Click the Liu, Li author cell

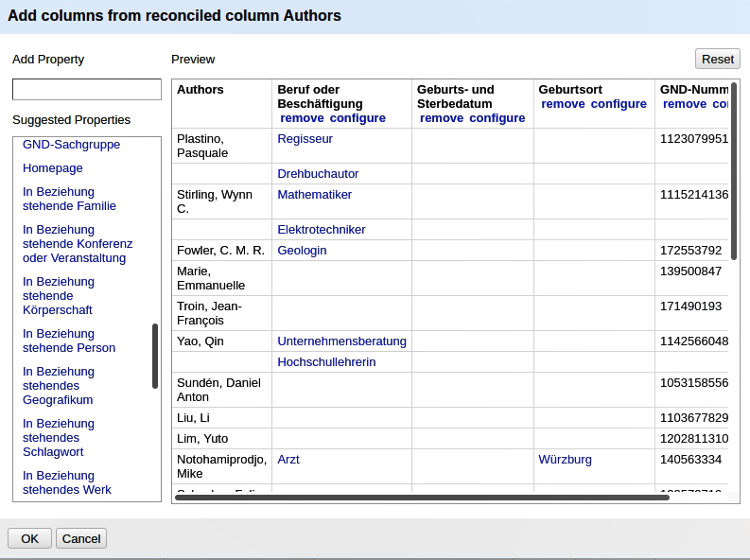(x=222, y=418)
